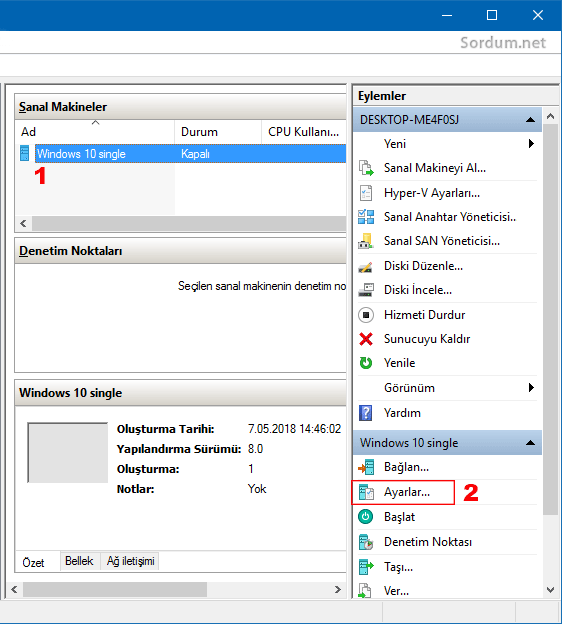Click Diski Düzenle... action
Viewport: 562px width, 624px height.
(x=423, y=266)
